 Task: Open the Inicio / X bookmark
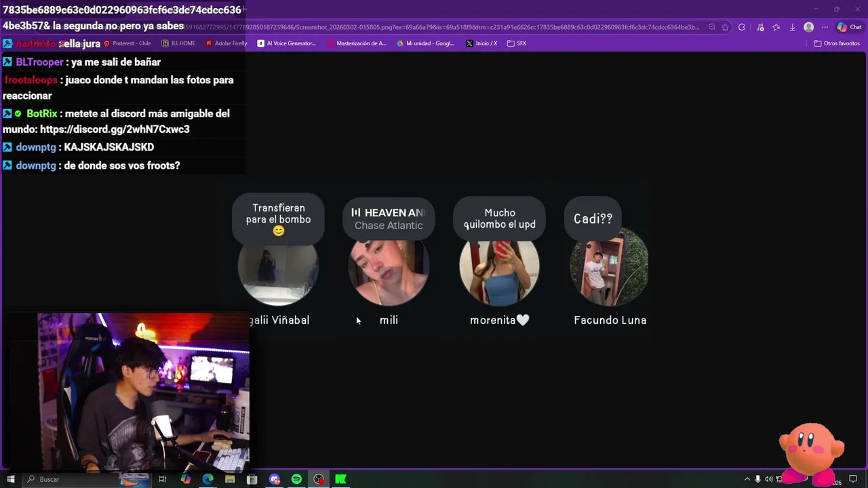(481, 43)
